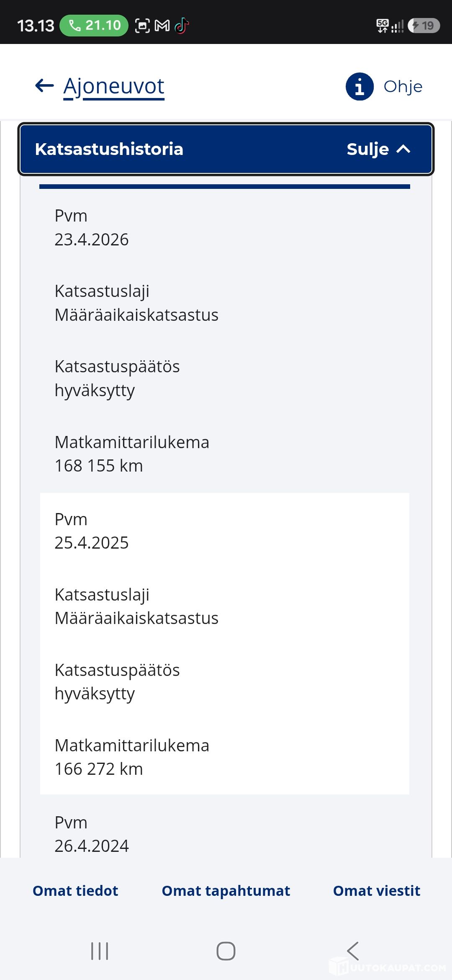The width and height of the screenshot is (452, 980).
Task: Tap the Android back navigation button
Action: click(x=353, y=951)
